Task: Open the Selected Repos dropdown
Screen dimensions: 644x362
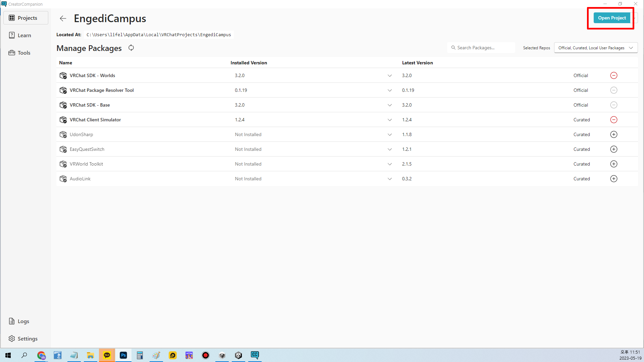Action: click(595, 48)
